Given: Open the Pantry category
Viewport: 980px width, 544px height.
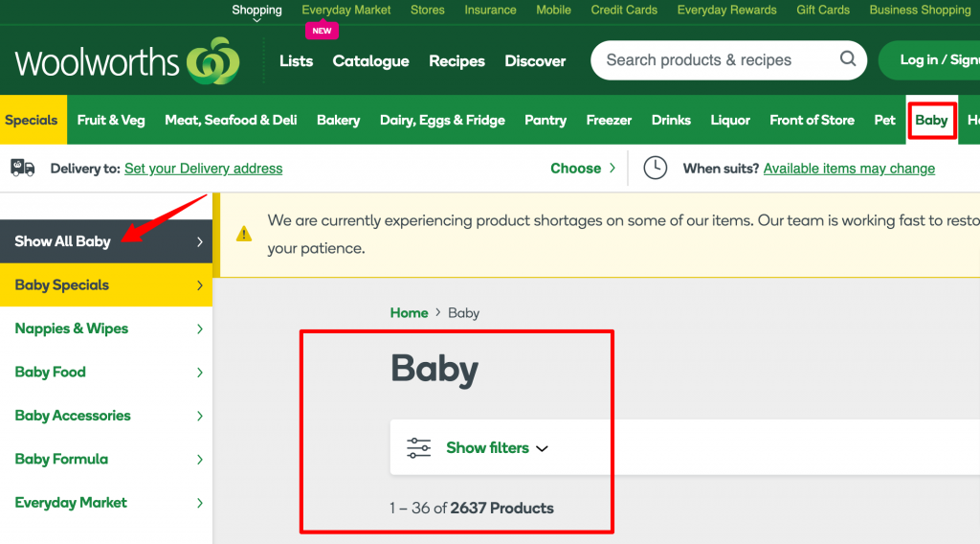Looking at the screenshot, I should click(546, 120).
